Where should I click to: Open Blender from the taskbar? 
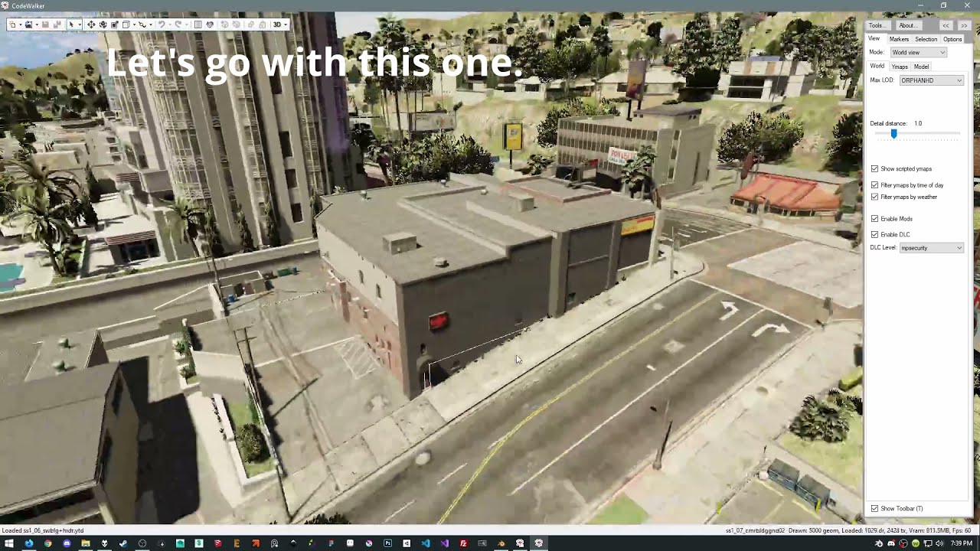501,543
